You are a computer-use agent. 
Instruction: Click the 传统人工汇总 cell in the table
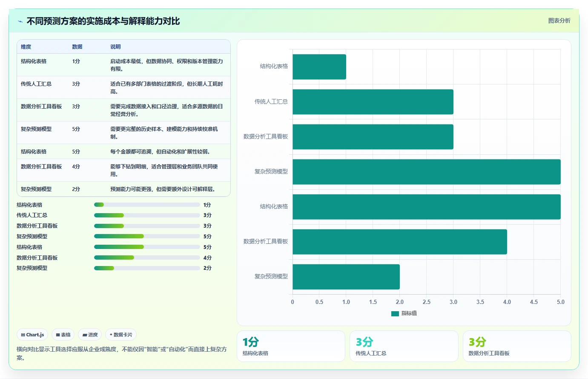pyautogui.click(x=36, y=84)
